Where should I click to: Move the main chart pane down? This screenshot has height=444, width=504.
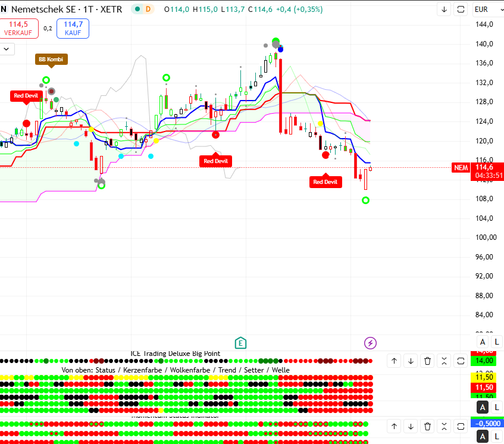pos(444,9)
